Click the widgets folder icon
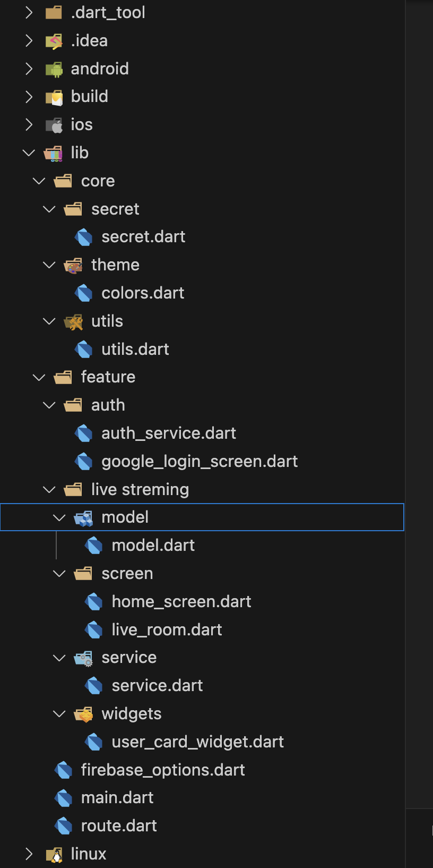This screenshot has height=868, width=433. (83, 714)
